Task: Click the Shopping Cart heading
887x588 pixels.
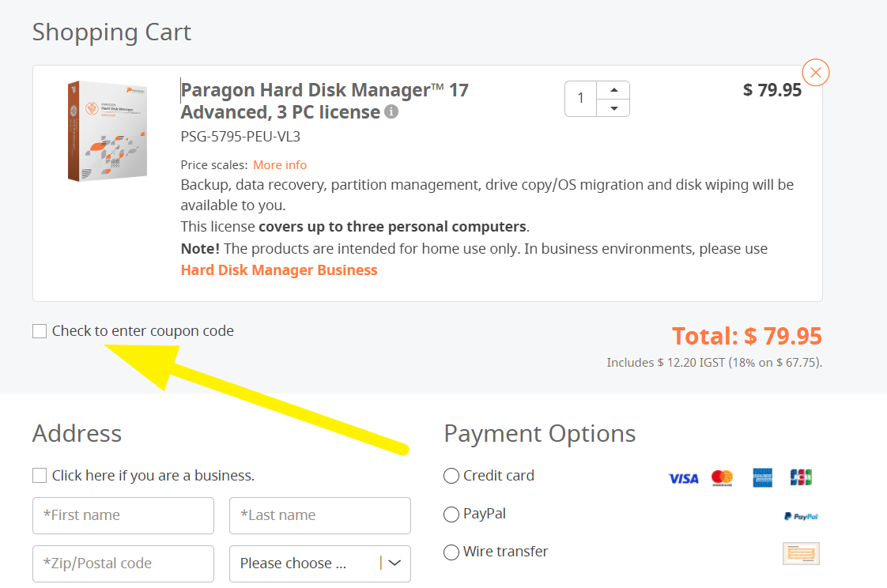Action: coord(111,32)
